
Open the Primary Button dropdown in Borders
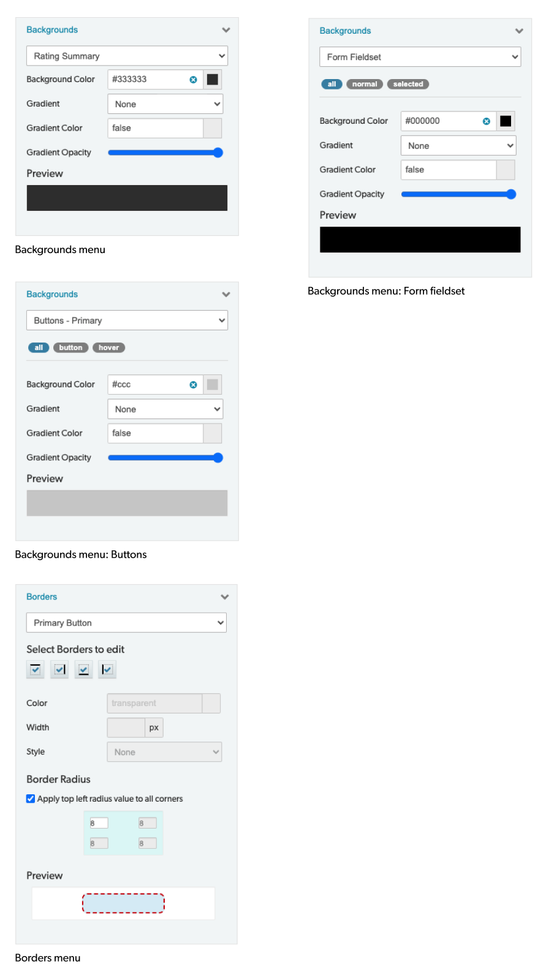(126, 623)
